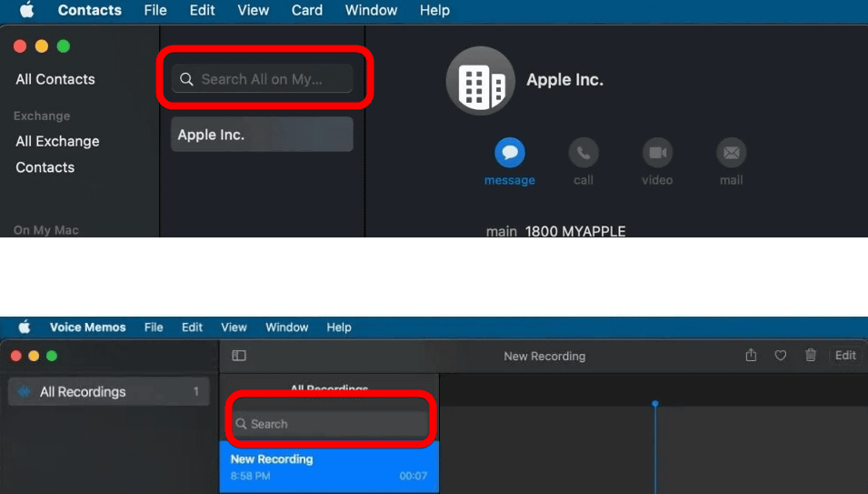Open the Contacts application menu
Screen dimensions: 868x494
[89, 10]
